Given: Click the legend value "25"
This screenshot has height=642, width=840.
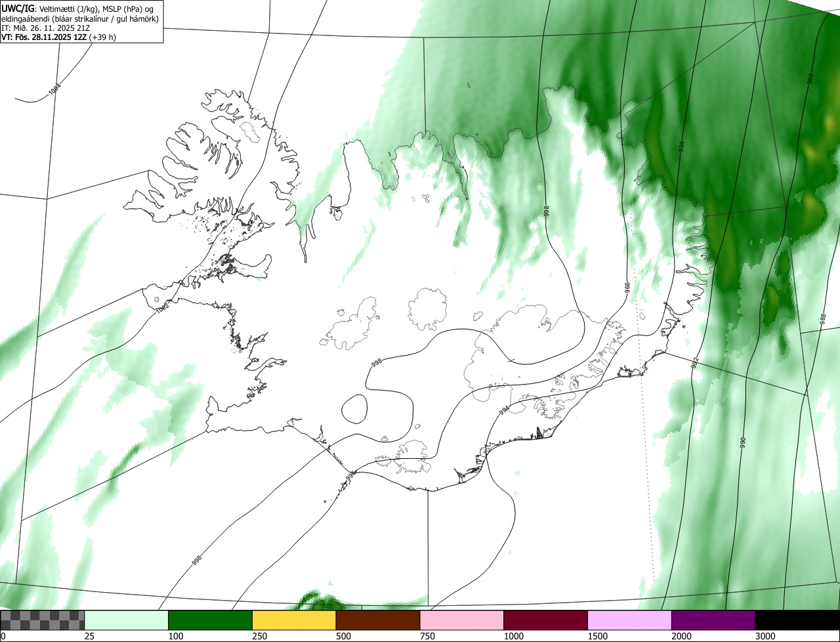Looking at the screenshot, I should [x=89, y=636].
